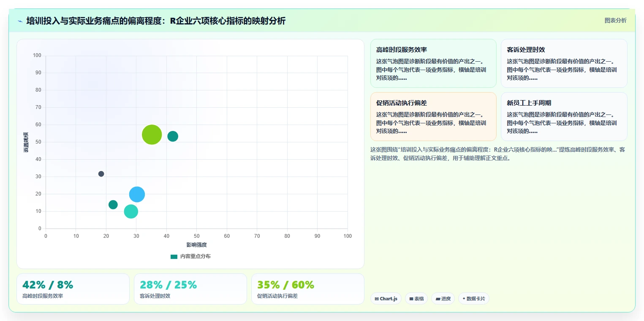644x321 pixels.
Task: Click the x-axis tick value 50
Action: tap(197, 236)
